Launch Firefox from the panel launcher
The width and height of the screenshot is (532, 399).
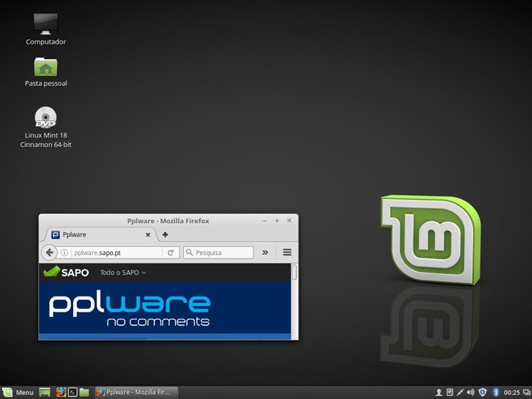click(x=61, y=392)
